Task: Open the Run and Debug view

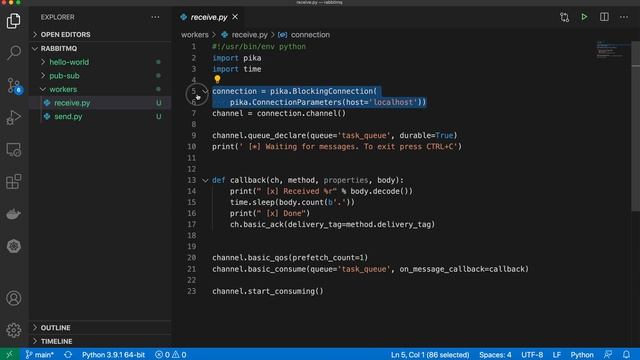Action: (x=13, y=118)
